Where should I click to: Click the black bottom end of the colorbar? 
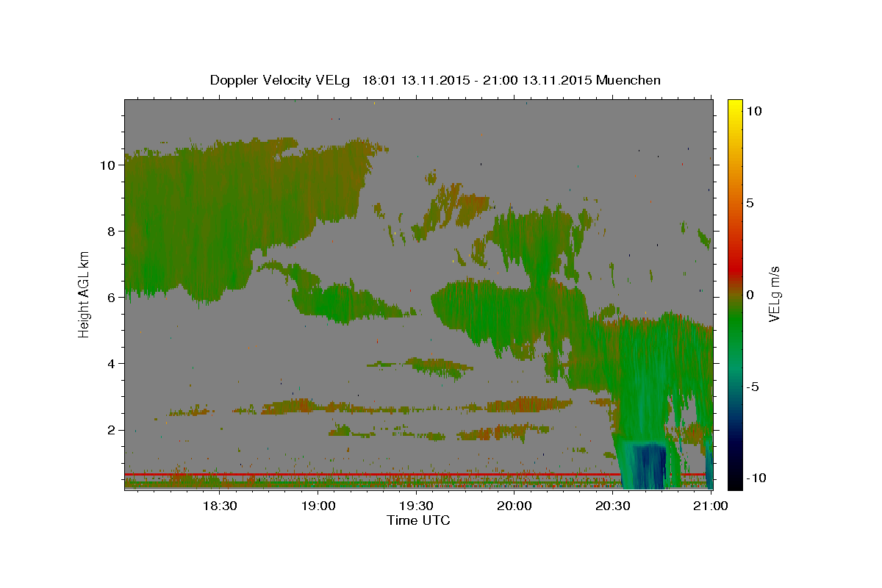735,481
